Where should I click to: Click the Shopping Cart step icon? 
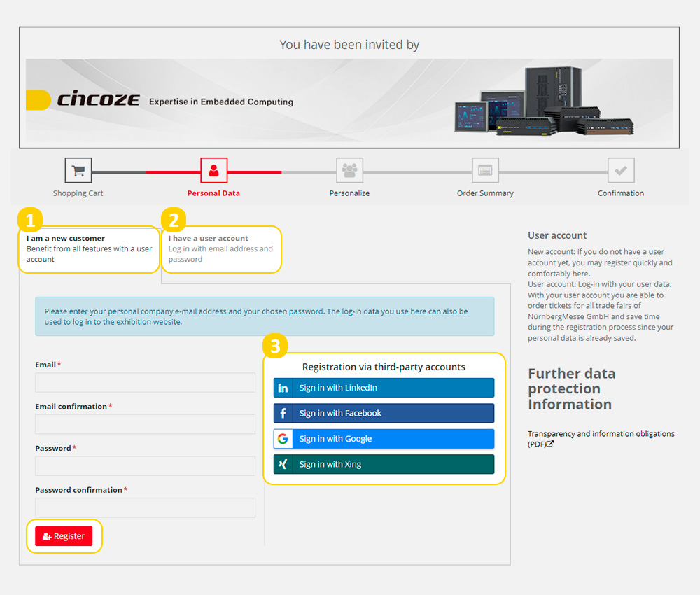(x=78, y=170)
